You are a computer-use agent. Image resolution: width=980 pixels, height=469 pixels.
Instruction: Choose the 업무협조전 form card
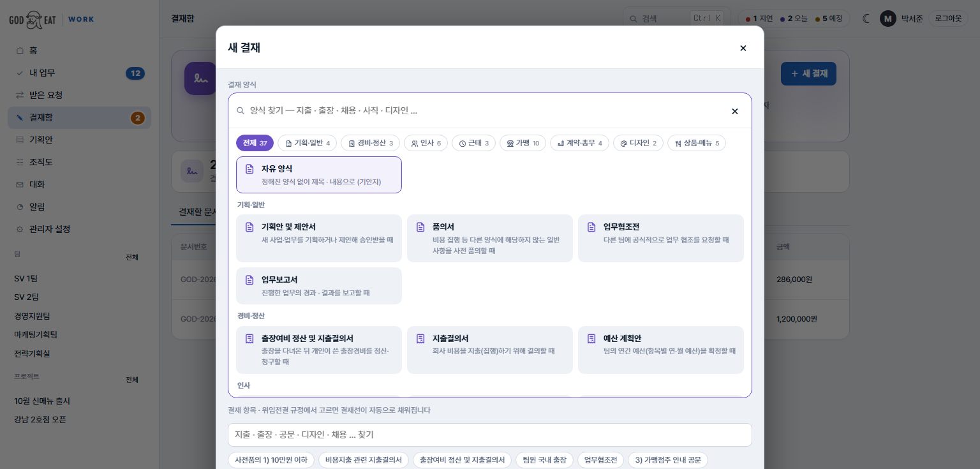(661, 238)
